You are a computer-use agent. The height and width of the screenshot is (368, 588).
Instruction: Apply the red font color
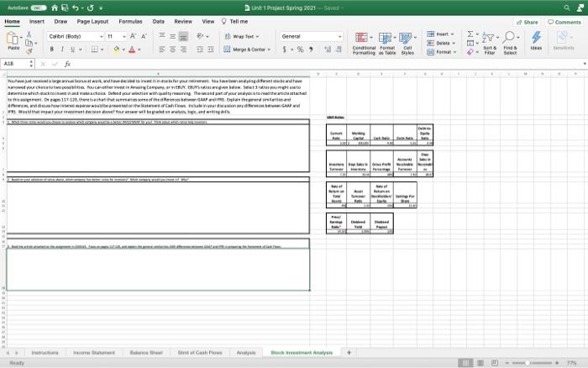coord(132,49)
